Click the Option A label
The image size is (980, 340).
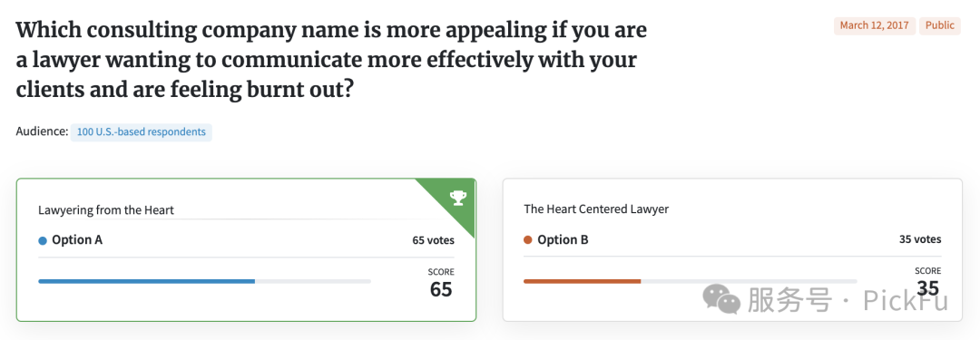(x=77, y=240)
